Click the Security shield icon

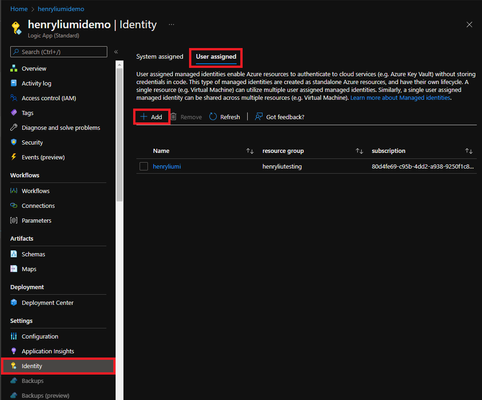[14, 142]
